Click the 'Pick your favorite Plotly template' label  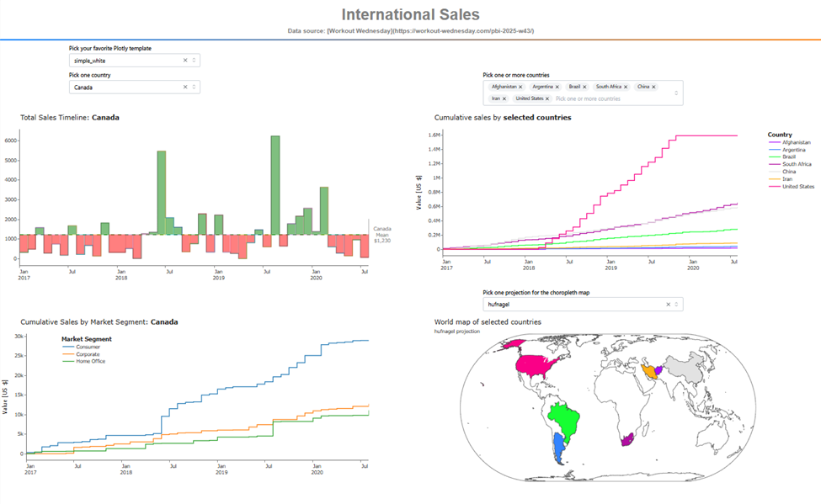coord(110,48)
